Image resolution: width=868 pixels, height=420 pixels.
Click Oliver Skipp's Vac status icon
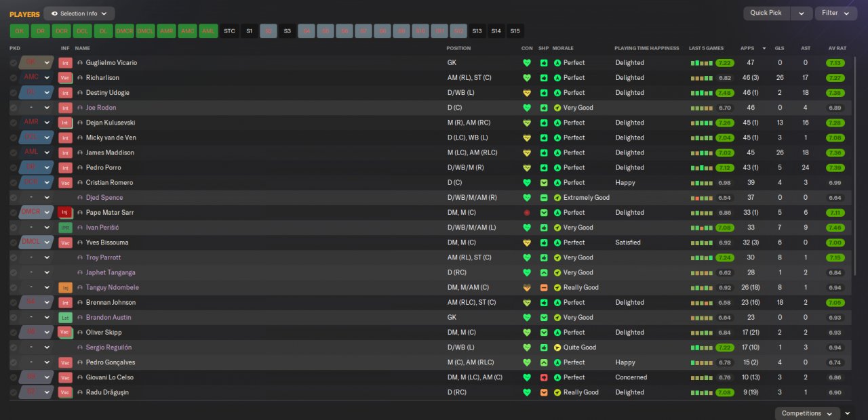(x=65, y=333)
